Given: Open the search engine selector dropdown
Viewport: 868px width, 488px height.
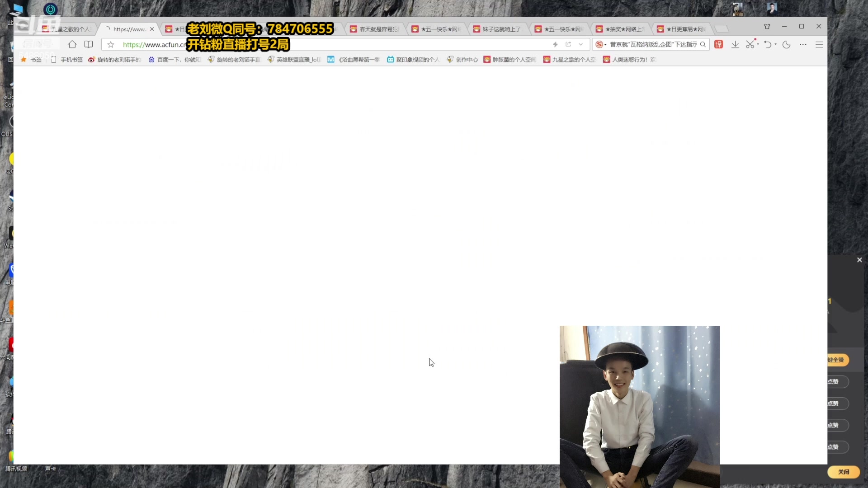Looking at the screenshot, I should [x=601, y=44].
